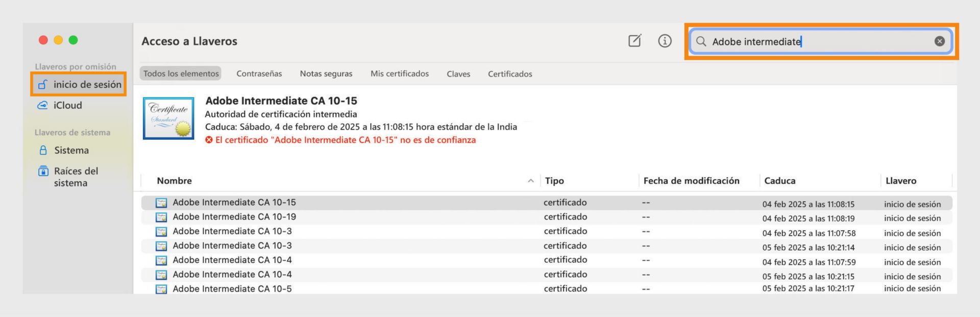Click the certificate icon of CA 10-19 row
This screenshot has width=980, height=317.
click(161, 217)
